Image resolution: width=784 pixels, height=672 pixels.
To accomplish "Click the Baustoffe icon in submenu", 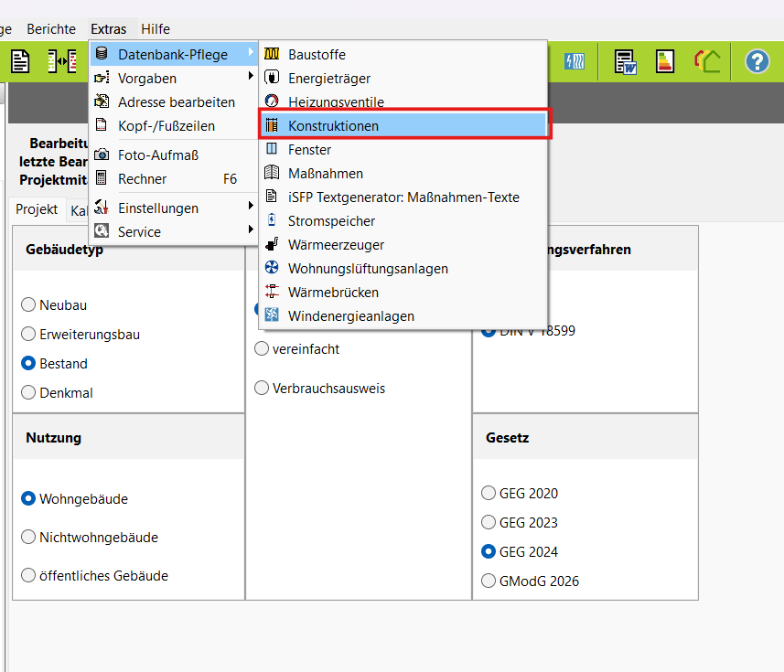I will 272,53.
